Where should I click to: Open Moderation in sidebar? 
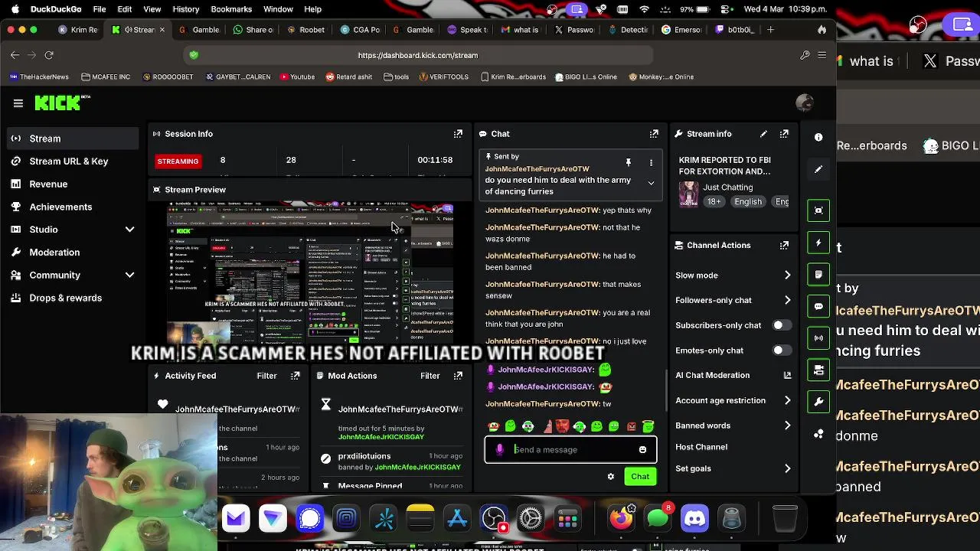tap(73, 253)
